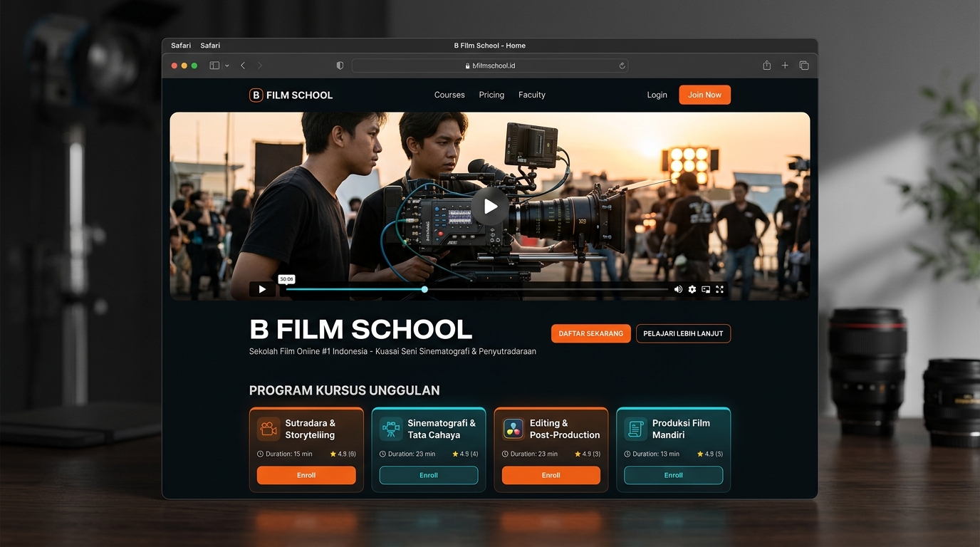Image resolution: width=980 pixels, height=547 pixels.
Task: Enroll in Sutradara & Storytelling
Action: coord(306,475)
